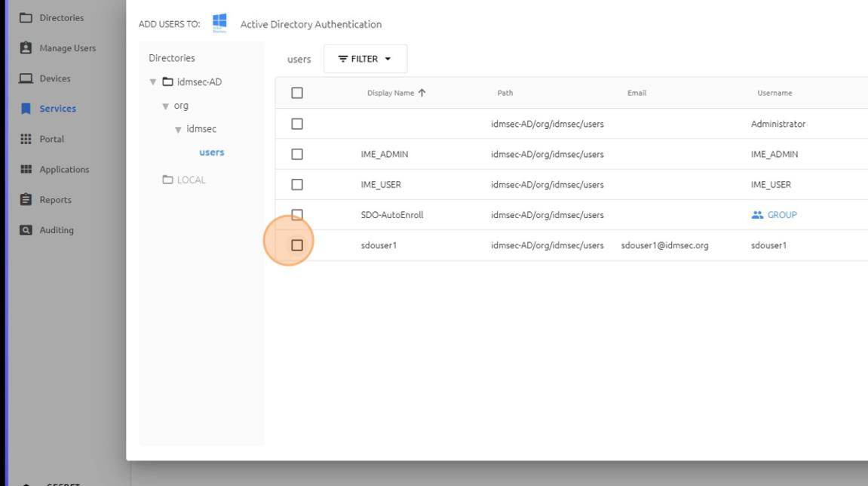
Task: Click the Directories panel heading
Action: pos(172,57)
